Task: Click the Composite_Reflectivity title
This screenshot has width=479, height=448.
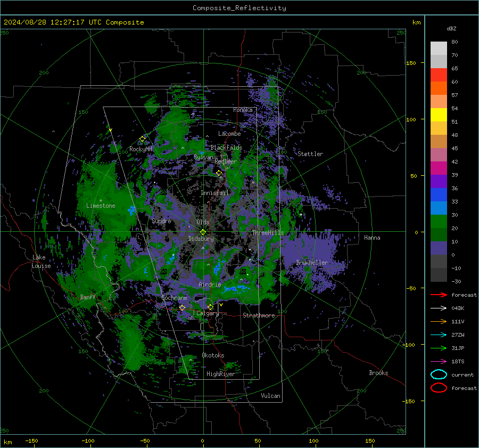Action: (239, 8)
